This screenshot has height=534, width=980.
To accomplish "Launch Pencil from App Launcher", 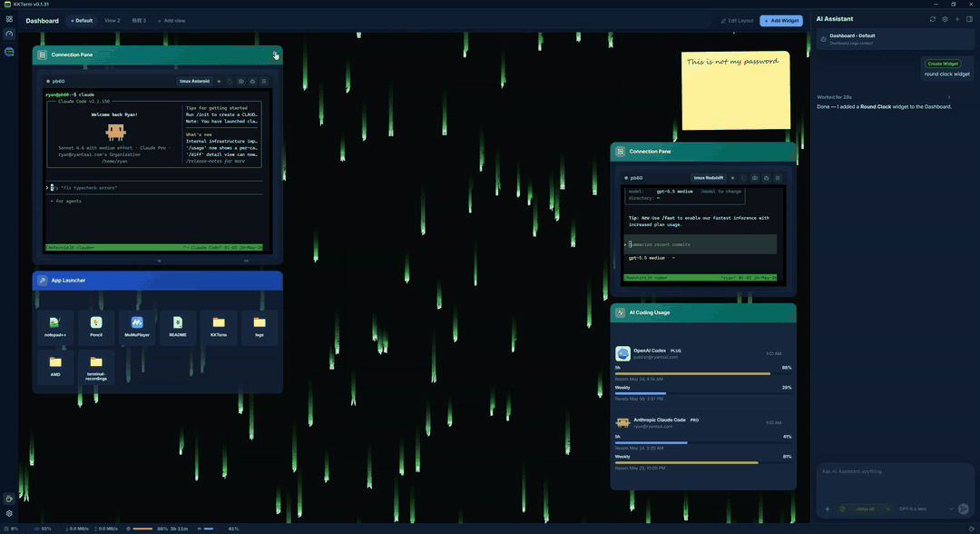I will point(95,327).
